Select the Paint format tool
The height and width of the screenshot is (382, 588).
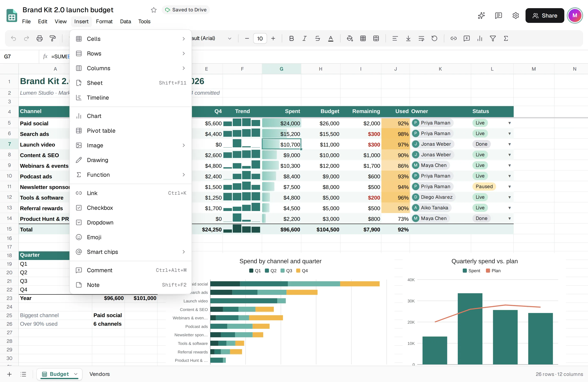pos(53,39)
